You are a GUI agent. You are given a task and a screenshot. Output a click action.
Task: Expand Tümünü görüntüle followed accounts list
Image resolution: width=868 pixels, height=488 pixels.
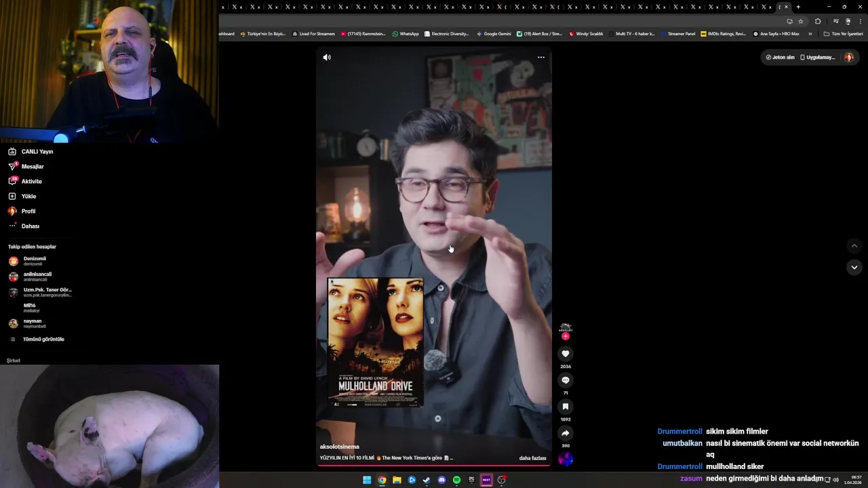click(37, 340)
